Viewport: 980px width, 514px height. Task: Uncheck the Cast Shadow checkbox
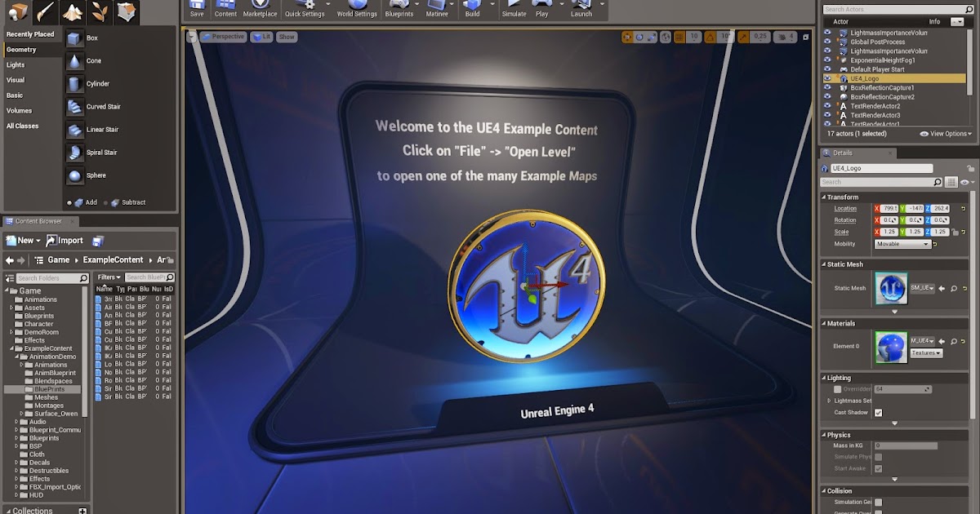pyautogui.click(x=880, y=412)
